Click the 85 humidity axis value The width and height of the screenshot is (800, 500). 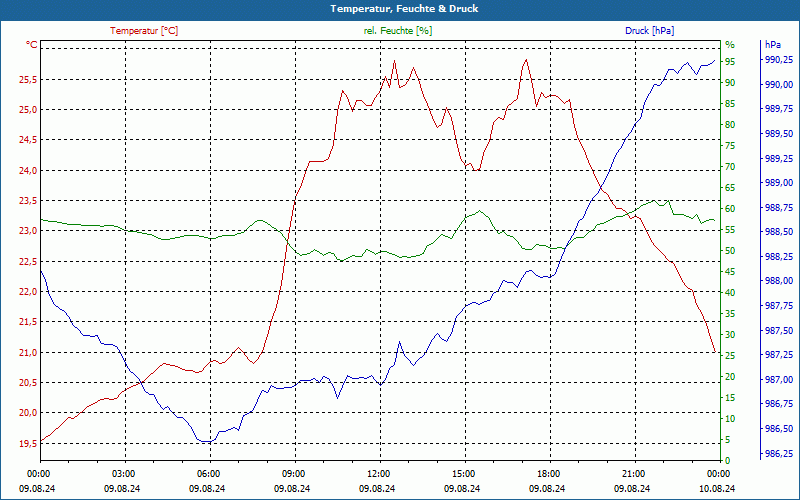pyautogui.click(x=730, y=104)
